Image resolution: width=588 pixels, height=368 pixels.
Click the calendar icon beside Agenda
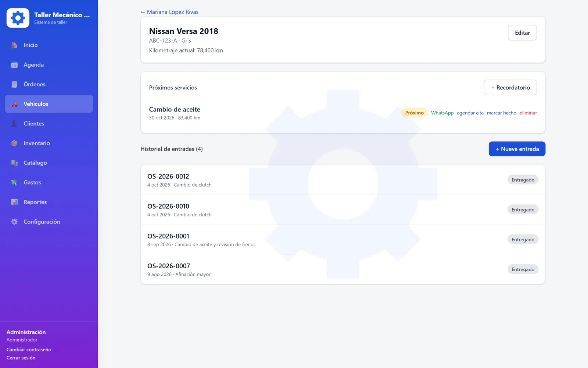(x=14, y=65)
